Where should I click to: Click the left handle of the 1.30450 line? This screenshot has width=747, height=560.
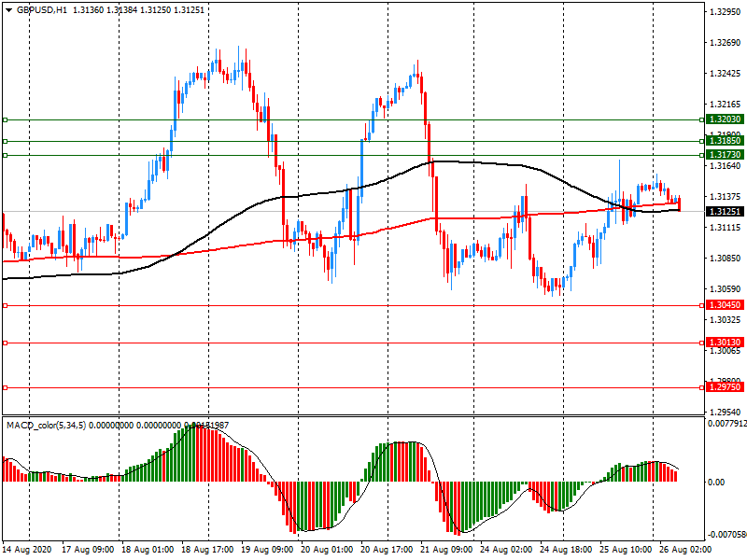click(x=6, y=306)
